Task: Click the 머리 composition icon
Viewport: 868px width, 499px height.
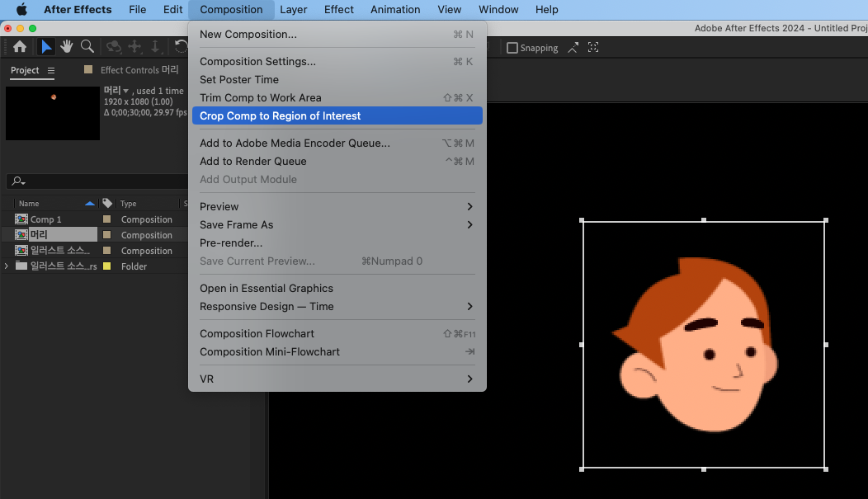Action: click(21, 234)
